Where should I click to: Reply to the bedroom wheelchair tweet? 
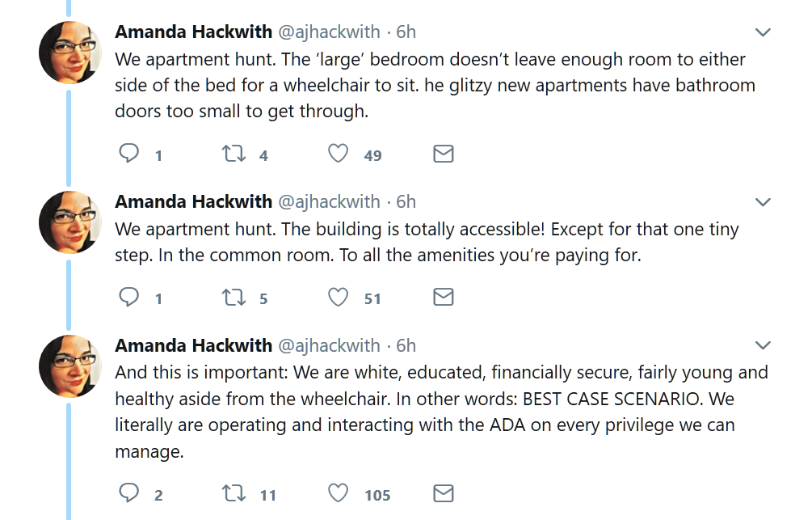pyautogui.click(x=129, y=154)
